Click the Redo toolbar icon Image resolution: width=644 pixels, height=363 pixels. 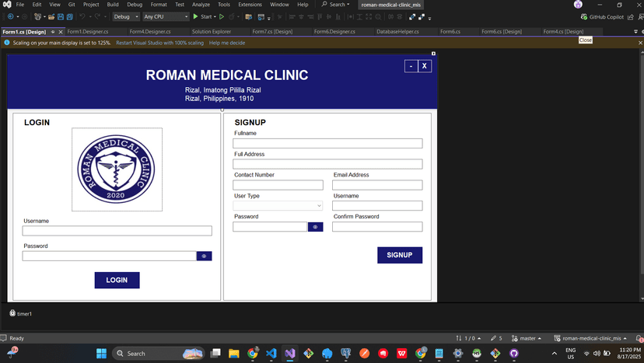click(x=97, y=17)
